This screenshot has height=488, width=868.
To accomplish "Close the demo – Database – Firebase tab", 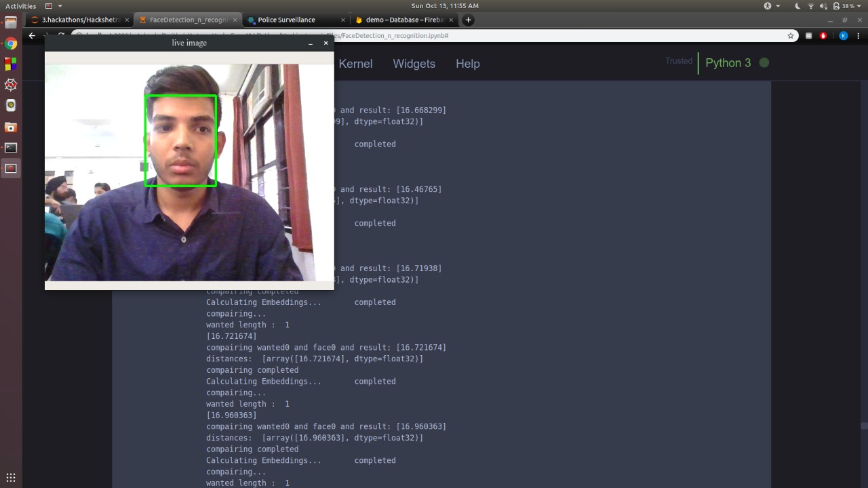I will [x=451, y=20].
